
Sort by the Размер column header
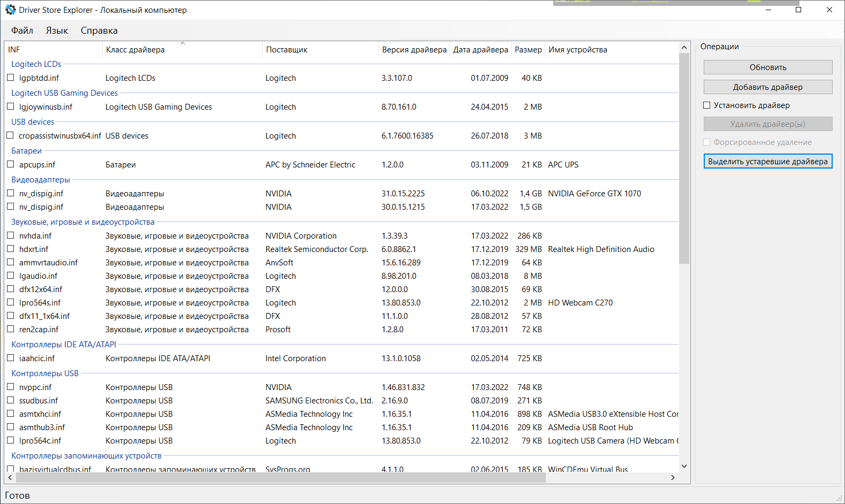coord(528,50)
